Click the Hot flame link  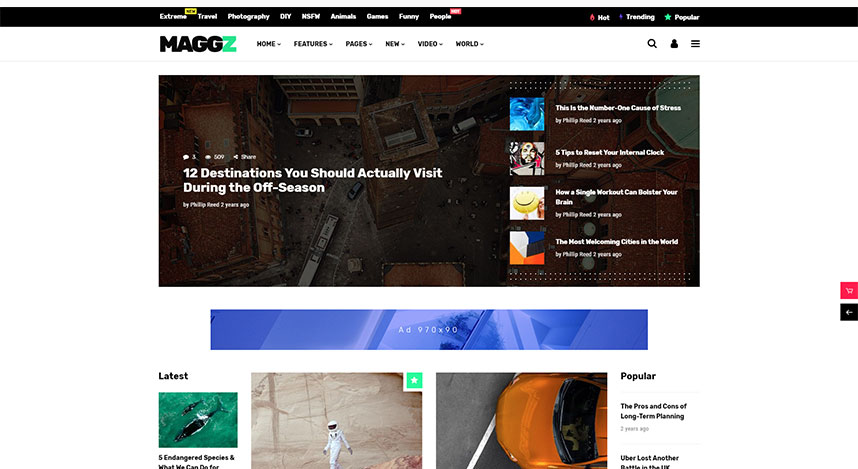click(599, 18)
